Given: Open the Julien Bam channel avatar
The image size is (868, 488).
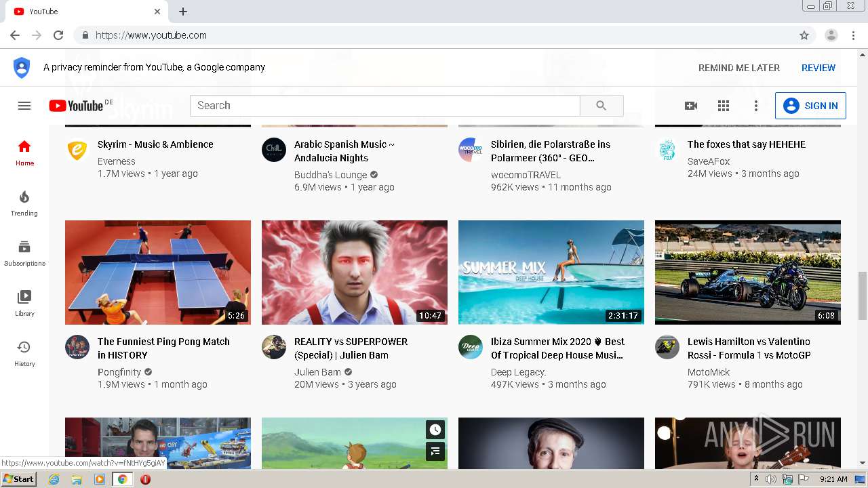Looking at the screenshot, I should pos(274,348).
